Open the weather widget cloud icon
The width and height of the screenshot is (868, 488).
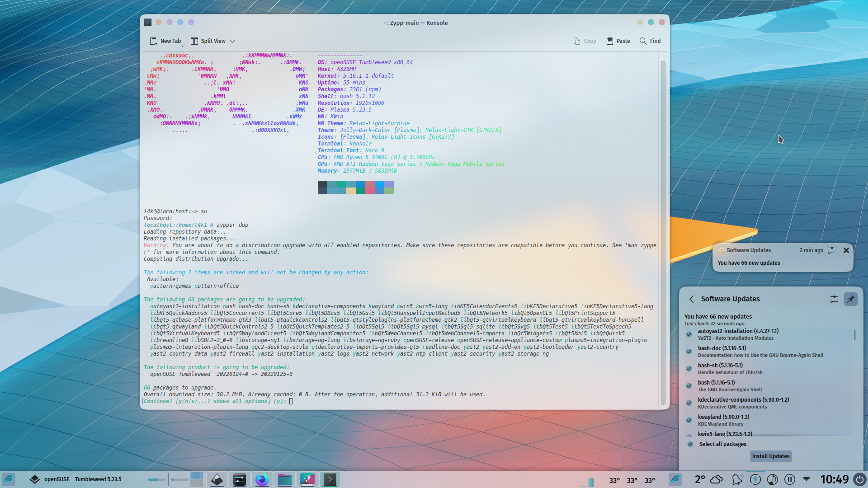coord(717,479)
